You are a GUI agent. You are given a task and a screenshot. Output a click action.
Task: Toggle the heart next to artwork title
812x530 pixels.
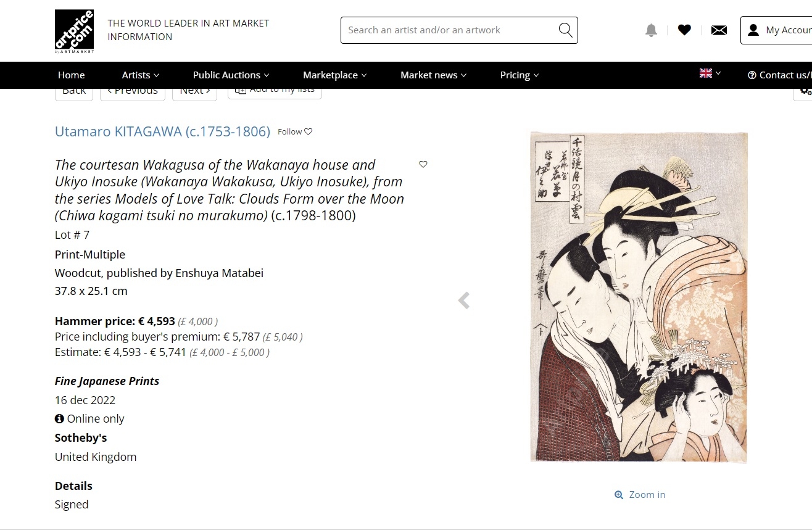pyautogui.click(x=423, y=164)
